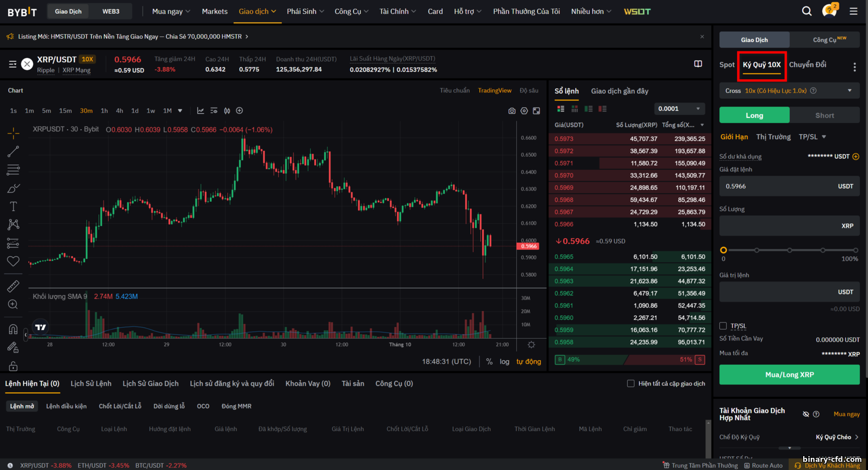This screenshot has height=470, width=868.
Task: Switch to the Short order side
Action: click(825, 115)
